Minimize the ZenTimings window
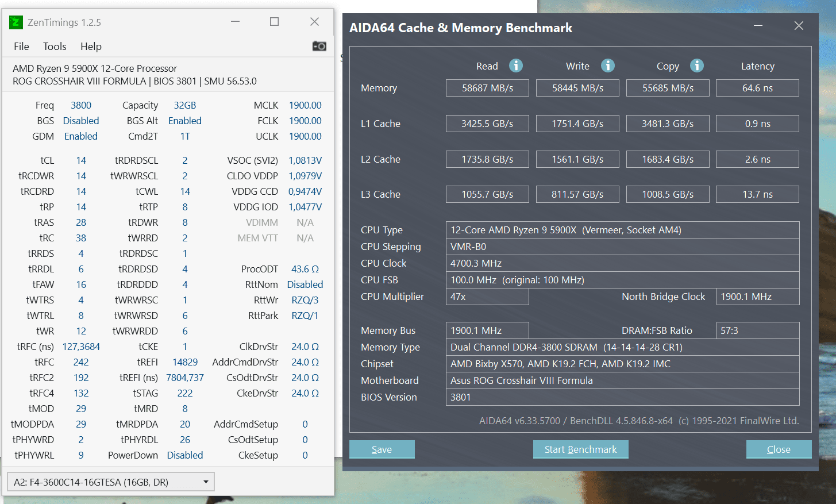This screenshot has height=504, width=836. (235, 22)
